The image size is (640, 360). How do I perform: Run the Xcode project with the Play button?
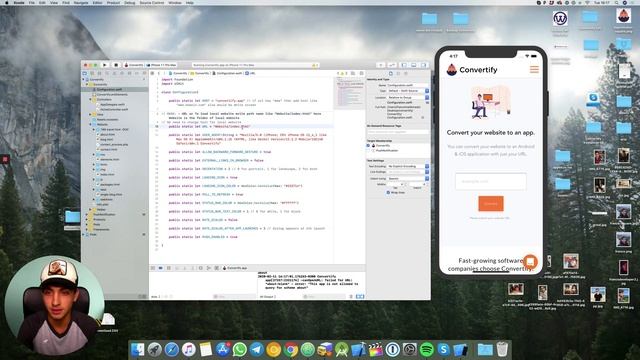pyautogui.click(x=104, y=65)
